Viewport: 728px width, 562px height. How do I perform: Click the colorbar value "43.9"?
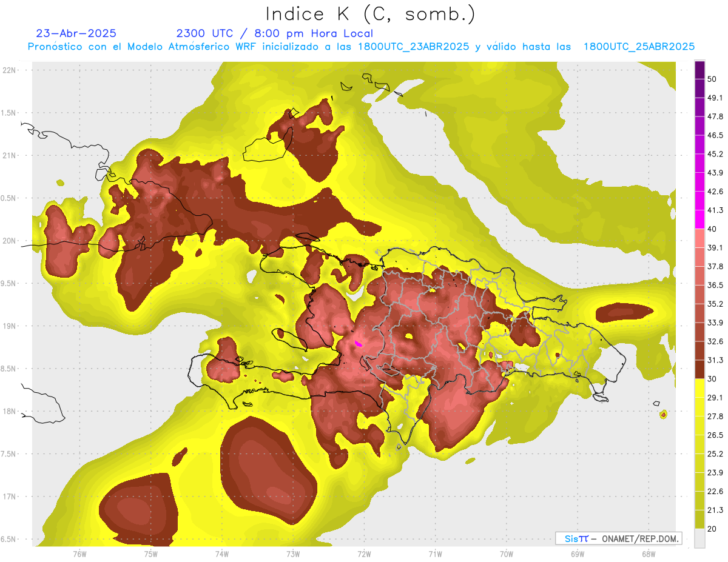coord(715,173)
